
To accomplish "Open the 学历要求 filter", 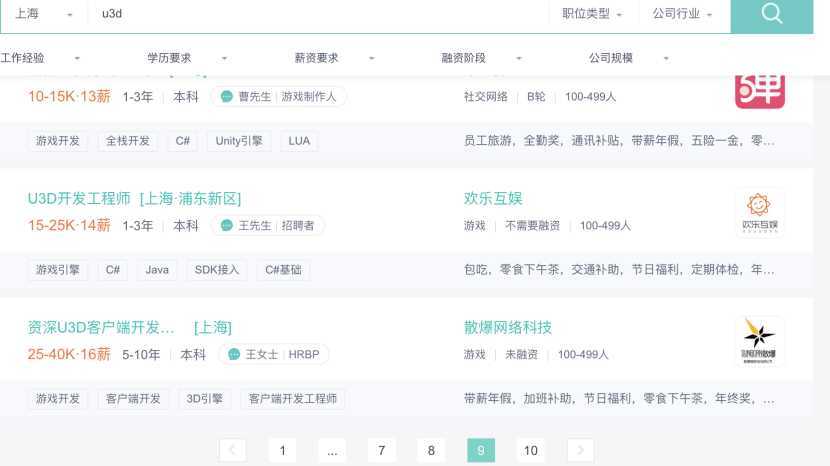I will click(187, 58).
